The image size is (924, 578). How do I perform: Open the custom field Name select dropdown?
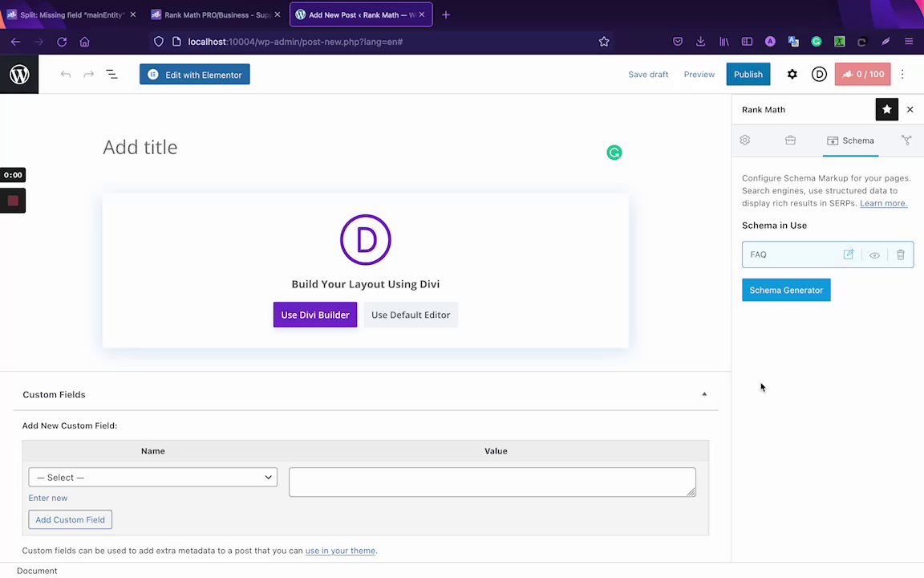[x=152, y=477]
